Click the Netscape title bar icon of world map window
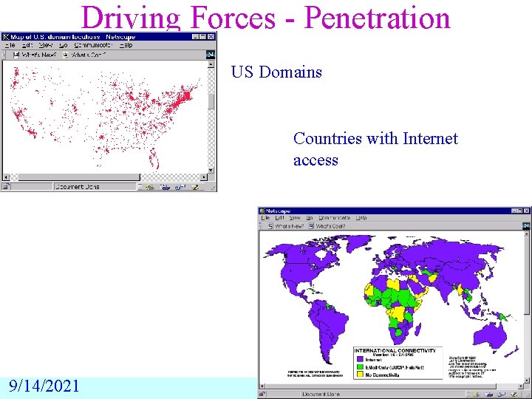This screenshot has height=399, width=532. click(x=262, y=211)
